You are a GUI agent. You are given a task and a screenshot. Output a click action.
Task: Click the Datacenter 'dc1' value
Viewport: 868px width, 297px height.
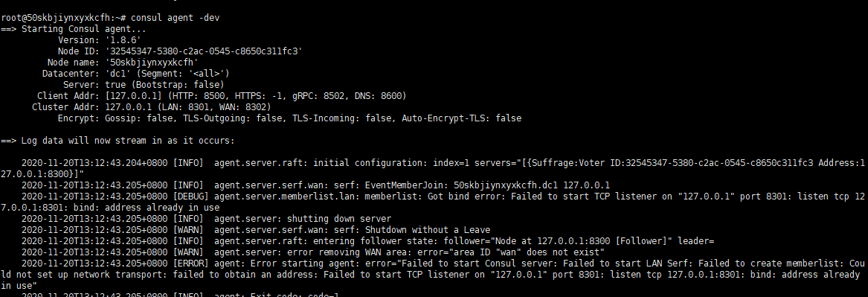pyautogui.click(x=118, y=73)
